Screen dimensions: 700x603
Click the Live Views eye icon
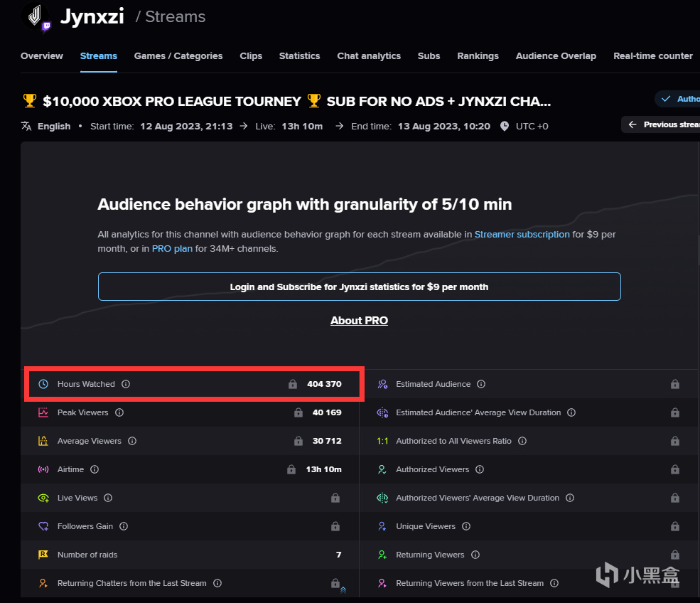[43, 498]
